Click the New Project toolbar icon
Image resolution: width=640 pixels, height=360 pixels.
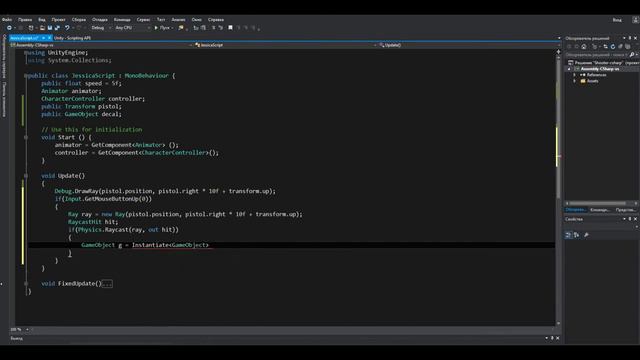click(x=31, y=28)
